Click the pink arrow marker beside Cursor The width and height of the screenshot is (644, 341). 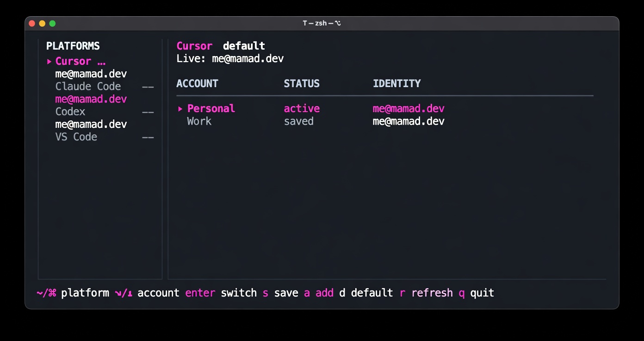coord(49,61)
